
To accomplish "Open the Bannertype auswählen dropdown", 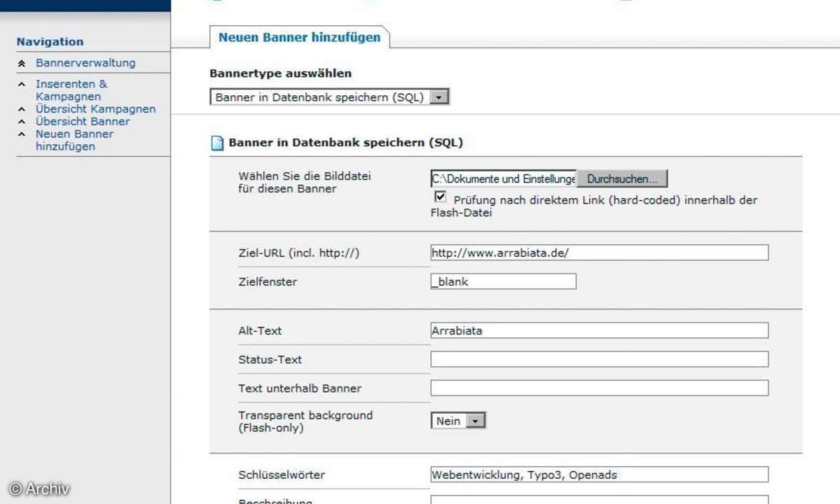I will click(439, 97).
